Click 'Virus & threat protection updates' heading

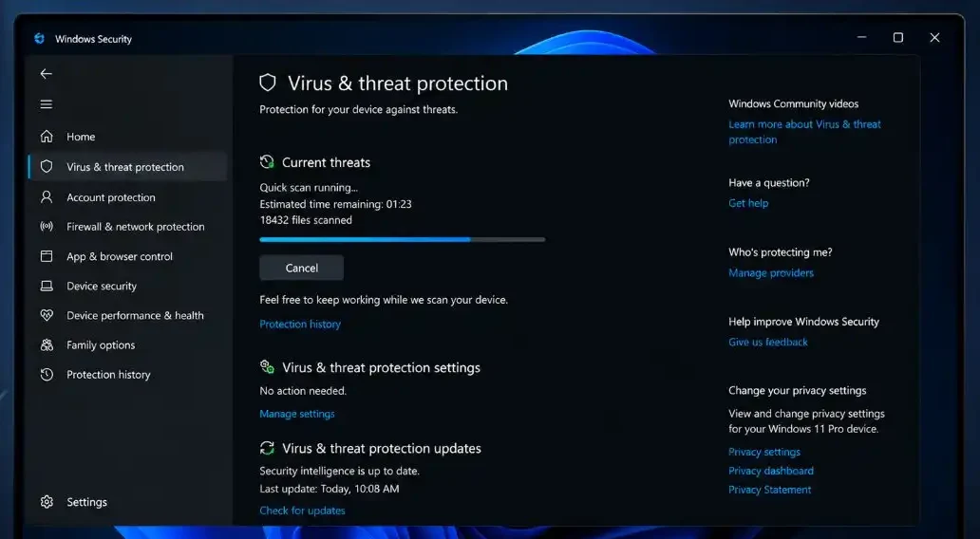click(x=381, y=449)
